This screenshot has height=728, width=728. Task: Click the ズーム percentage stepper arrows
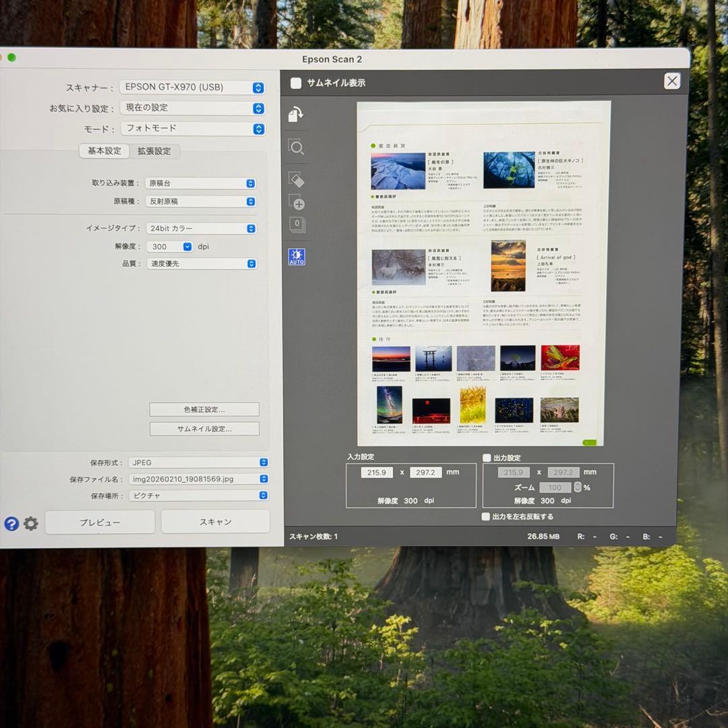pyautogui.click(x=577, y=487)
